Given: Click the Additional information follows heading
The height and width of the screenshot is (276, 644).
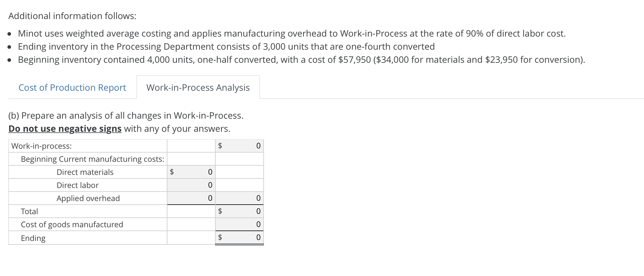Looking at the screenshot, I should [x=72, y=16].
